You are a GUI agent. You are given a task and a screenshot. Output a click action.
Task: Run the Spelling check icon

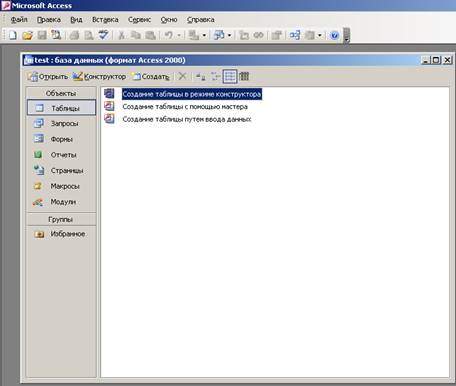(103, 35)
